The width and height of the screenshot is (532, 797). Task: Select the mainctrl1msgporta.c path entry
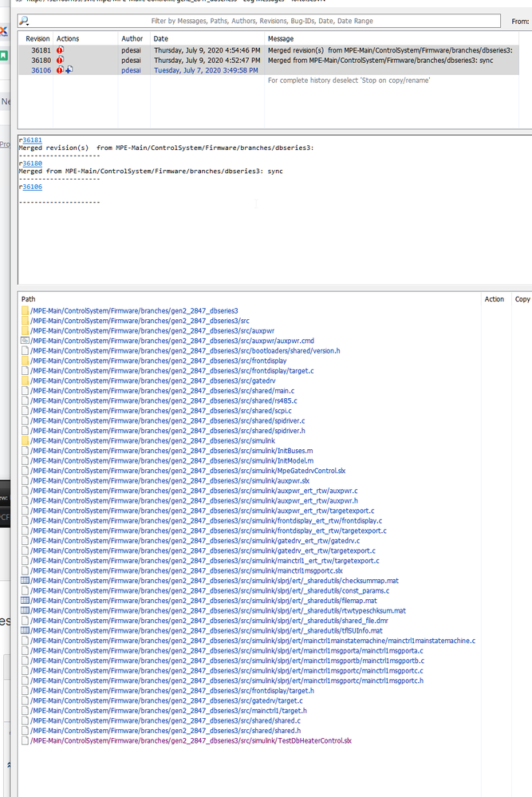coord(227,651)
